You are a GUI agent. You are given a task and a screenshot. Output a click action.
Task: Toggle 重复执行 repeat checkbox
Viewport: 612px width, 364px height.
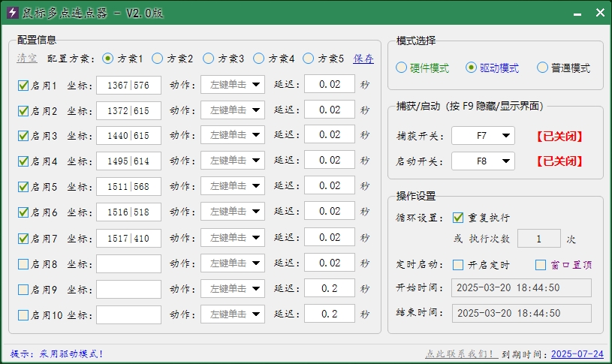click(458, 218)
